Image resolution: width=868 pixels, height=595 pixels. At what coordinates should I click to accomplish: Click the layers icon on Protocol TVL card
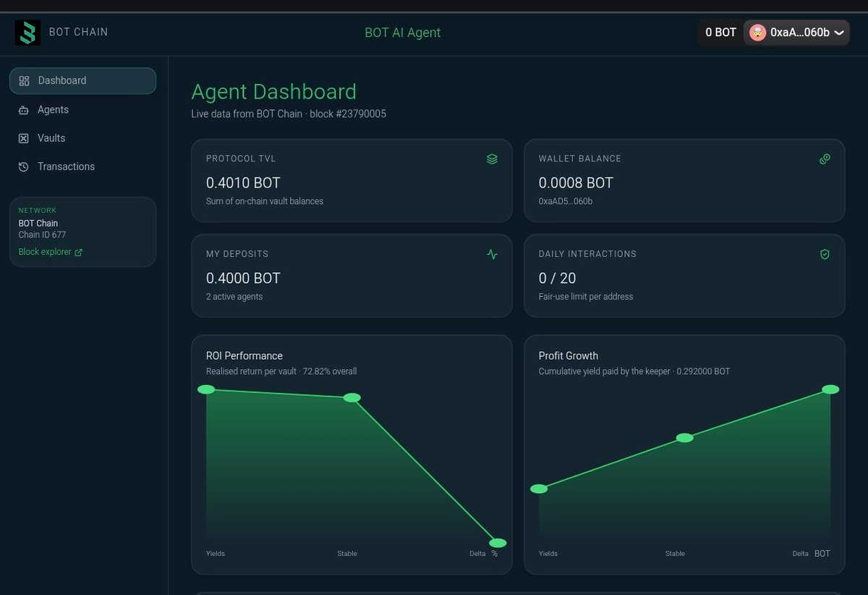[492, 159]
